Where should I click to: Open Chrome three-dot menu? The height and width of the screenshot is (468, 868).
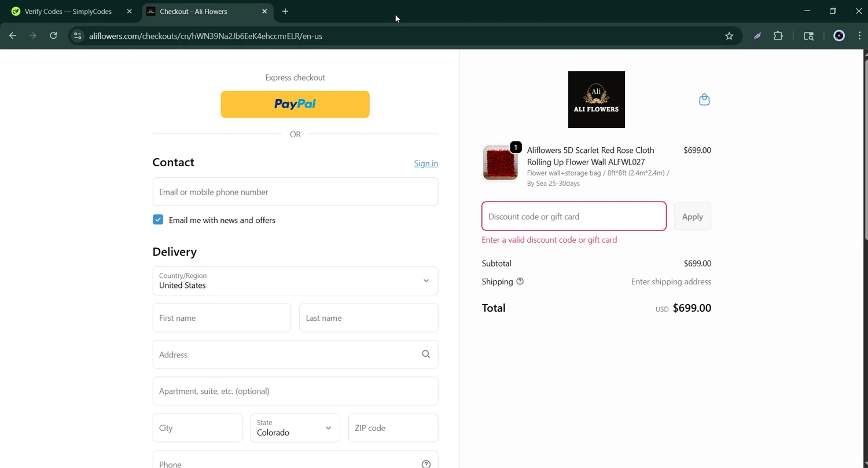tap(859, 36)
